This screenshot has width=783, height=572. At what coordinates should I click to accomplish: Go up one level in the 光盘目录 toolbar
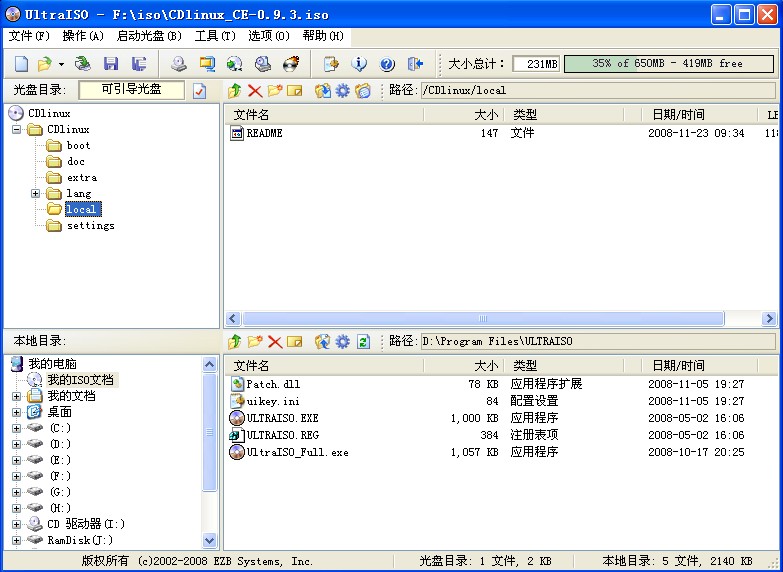[235, 91]
